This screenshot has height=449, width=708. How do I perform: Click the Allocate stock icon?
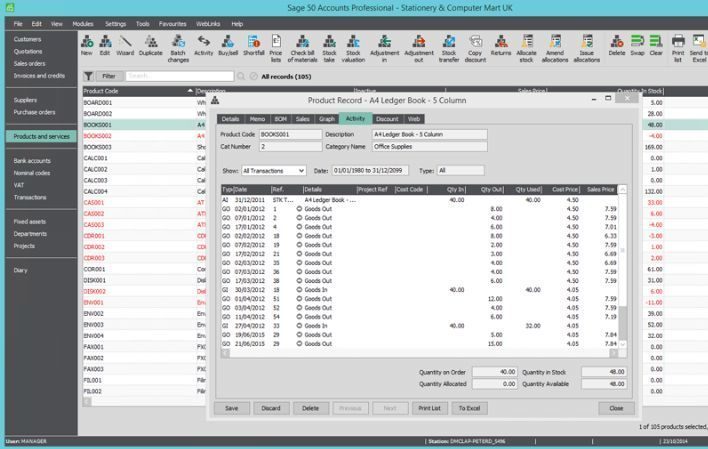point(526,49)
